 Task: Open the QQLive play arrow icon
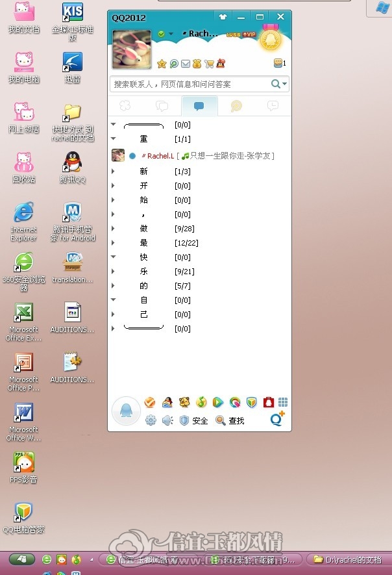[217, 402]
